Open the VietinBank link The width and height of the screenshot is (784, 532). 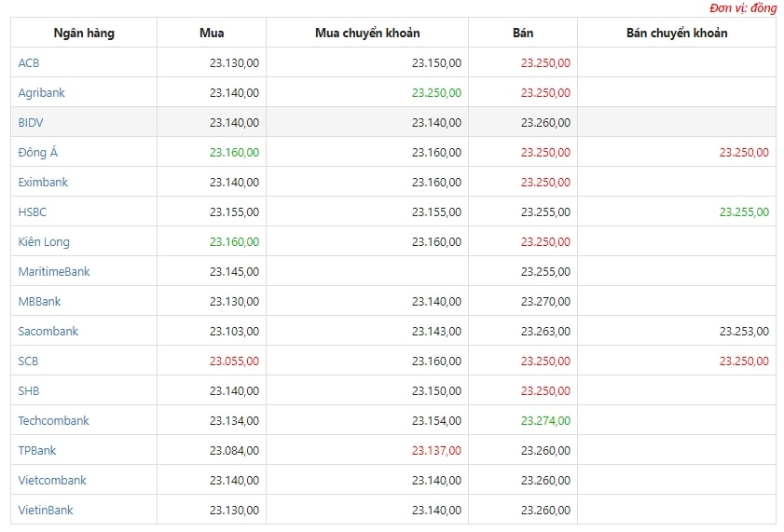(x=46, y=510)
